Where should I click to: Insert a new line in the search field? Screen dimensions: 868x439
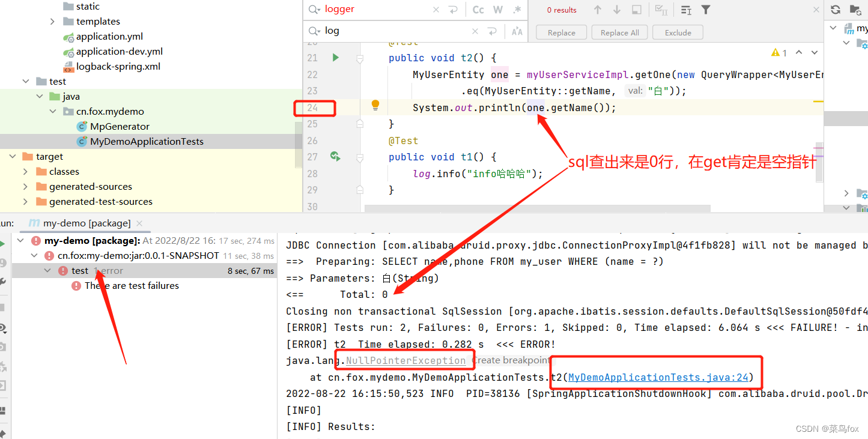454,10
